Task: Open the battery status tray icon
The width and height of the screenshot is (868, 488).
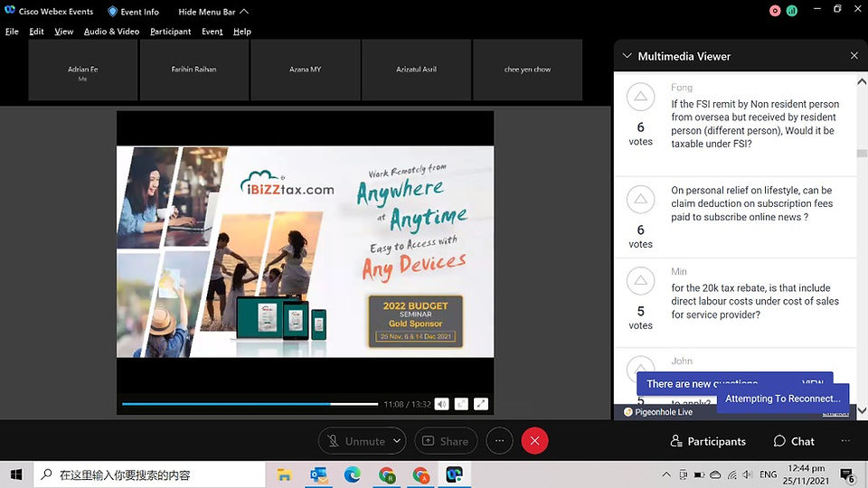Action: pyautogui.click(x=699, y=474)
